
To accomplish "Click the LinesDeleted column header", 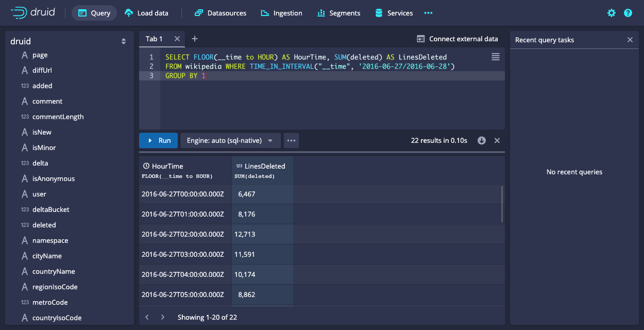I will point(264,166).
